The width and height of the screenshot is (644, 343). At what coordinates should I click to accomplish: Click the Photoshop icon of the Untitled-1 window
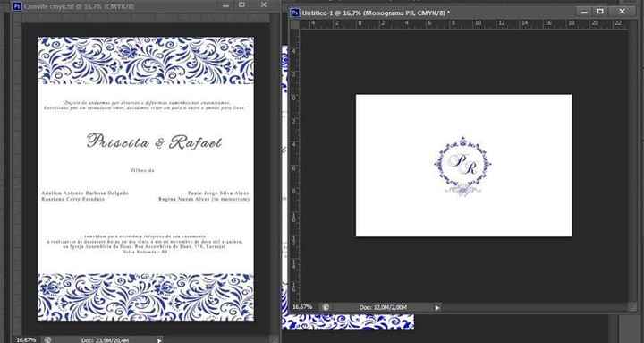click(295, 13)
